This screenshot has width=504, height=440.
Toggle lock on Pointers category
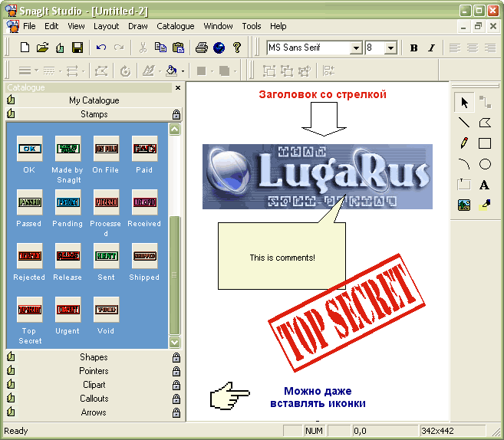pyautogui.click(x=176, y=371)
